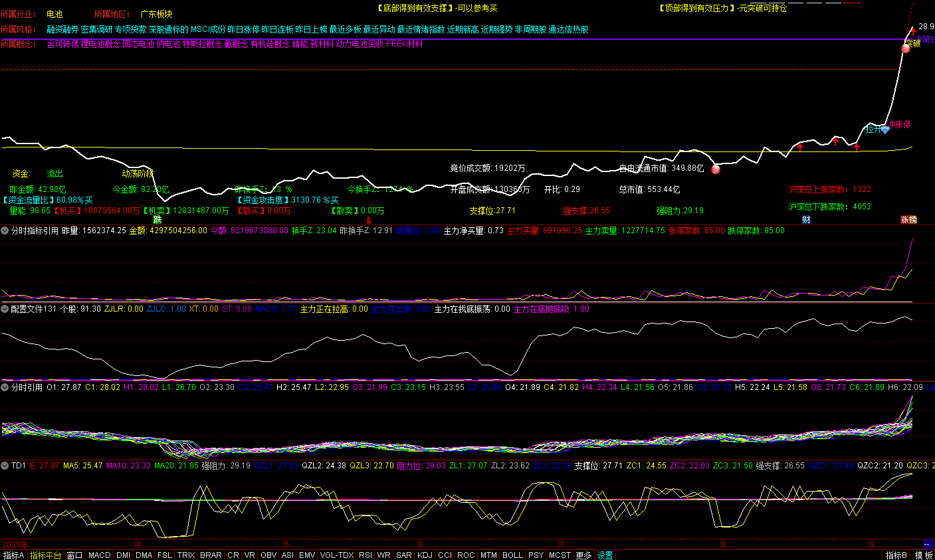
Task: Click the red ball at 突破 label
Action: pyautogui.click(x=906, y=48)
